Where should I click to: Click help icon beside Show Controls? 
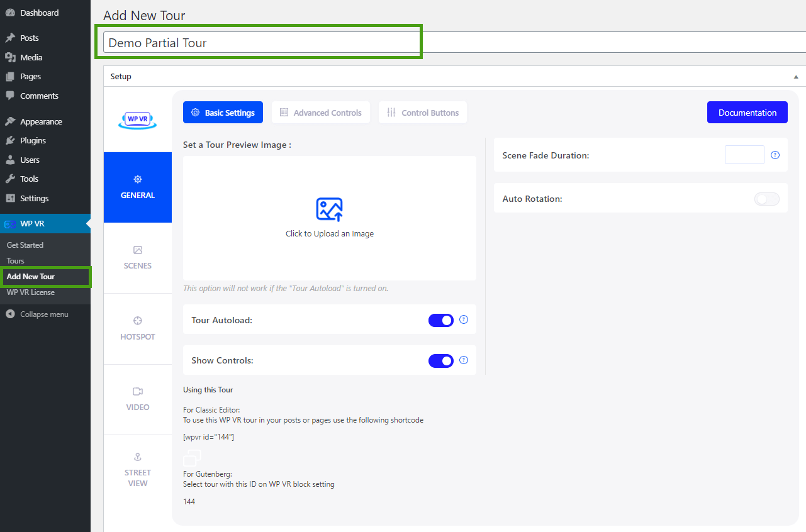pos(464,360)
